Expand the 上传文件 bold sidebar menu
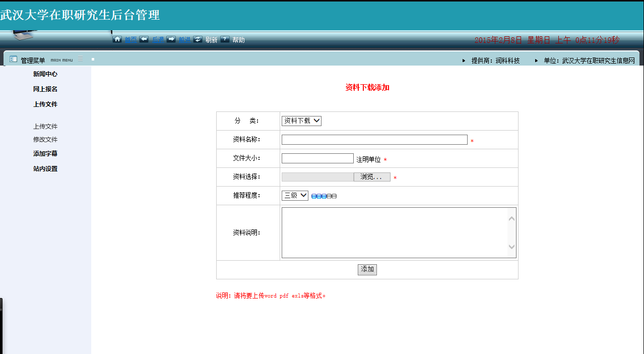 [x=45, y=104]
